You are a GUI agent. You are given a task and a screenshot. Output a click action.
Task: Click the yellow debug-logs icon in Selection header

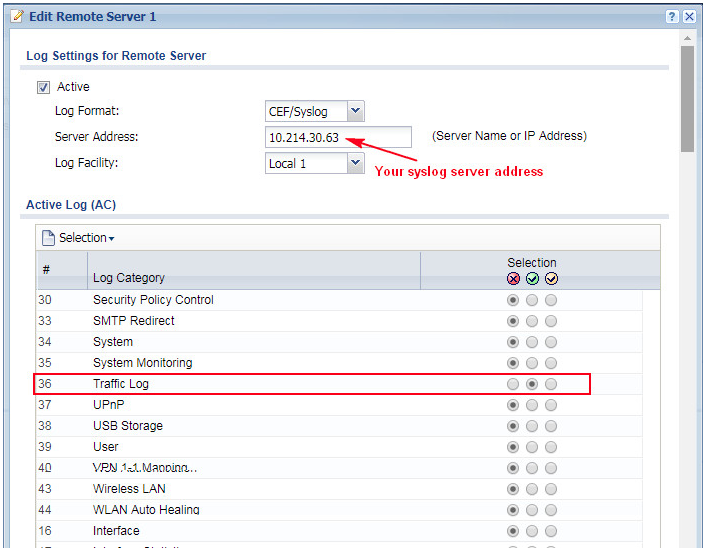point(551,279)
